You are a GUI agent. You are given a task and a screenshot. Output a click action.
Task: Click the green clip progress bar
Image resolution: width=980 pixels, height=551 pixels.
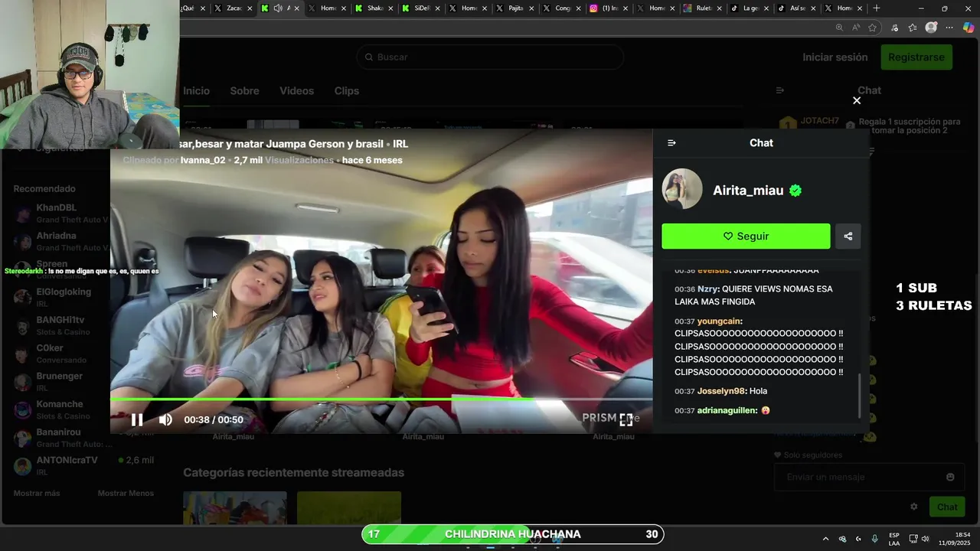[381, 399]
